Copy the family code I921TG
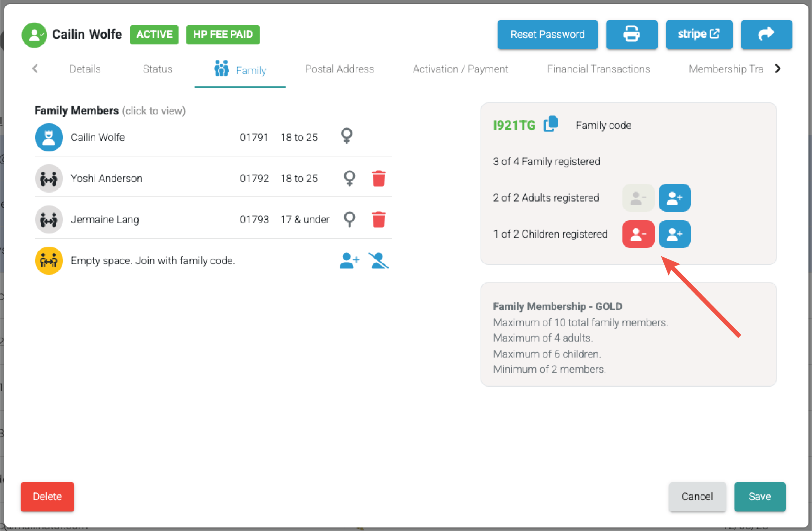The image size is (812, 531). tap(551, 124)
